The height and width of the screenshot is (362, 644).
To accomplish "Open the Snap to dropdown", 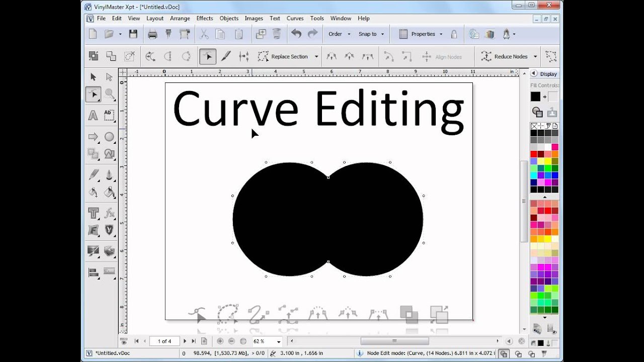I will coord(371,34).
